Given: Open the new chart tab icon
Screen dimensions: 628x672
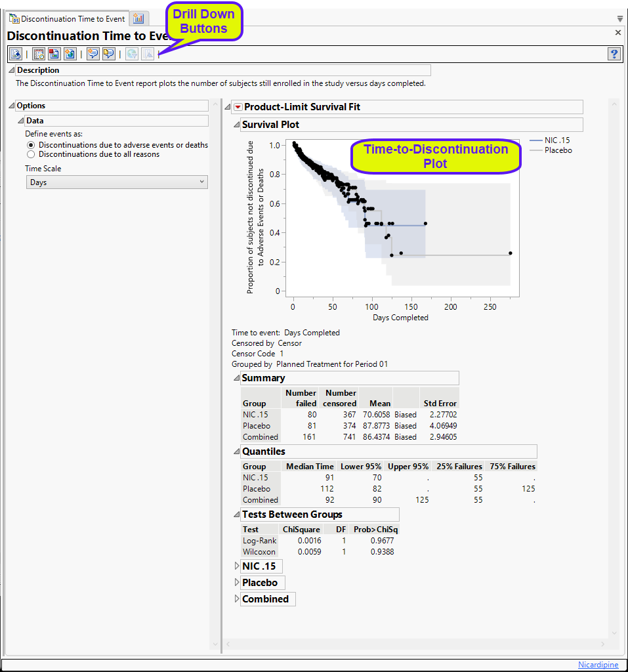Looking at the screenshot, I should 138,18.
